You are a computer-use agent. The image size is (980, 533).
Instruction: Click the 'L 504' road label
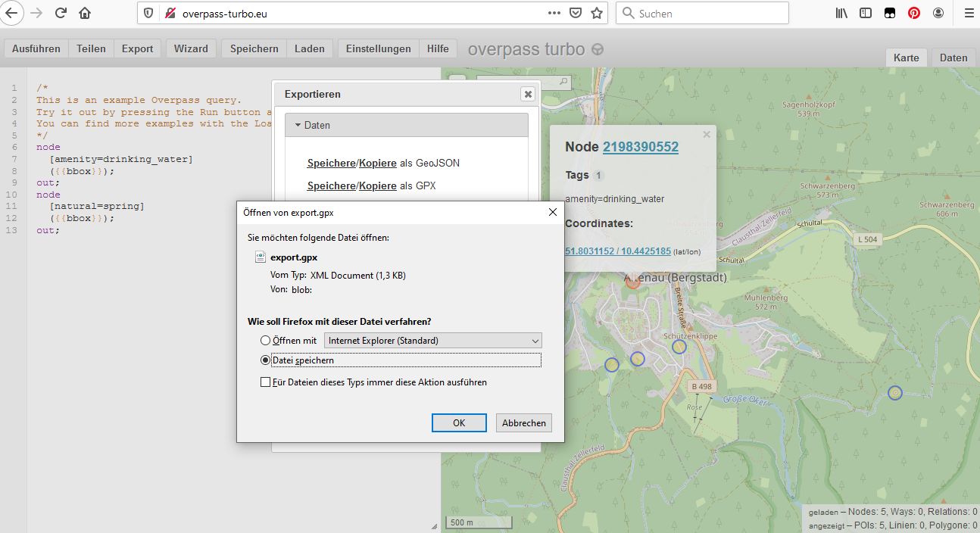point(868,239)
